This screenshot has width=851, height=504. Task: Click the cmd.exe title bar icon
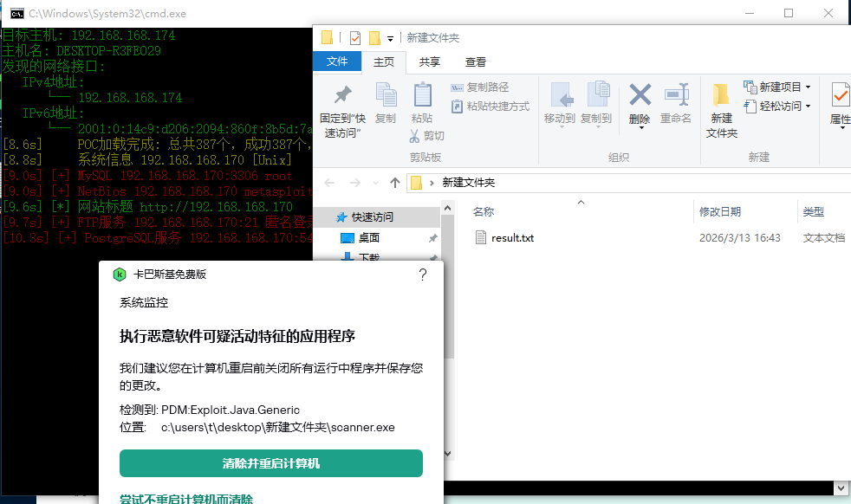[x=17, y=14]
